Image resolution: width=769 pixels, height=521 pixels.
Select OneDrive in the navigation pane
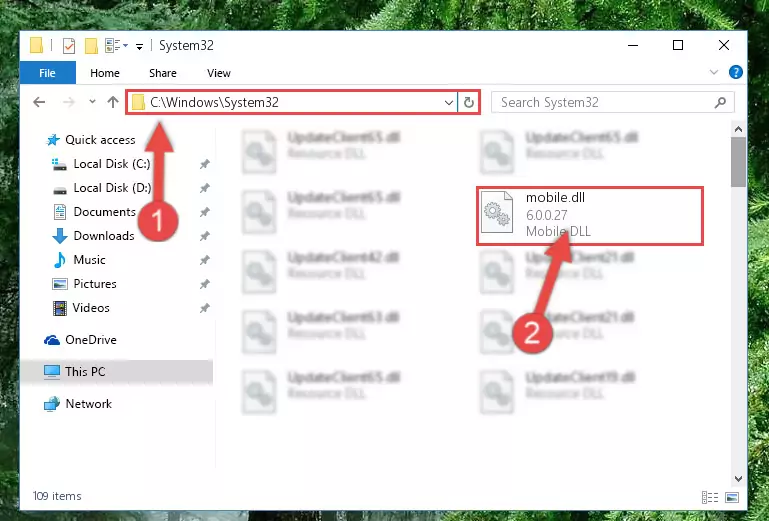[90, 339]
